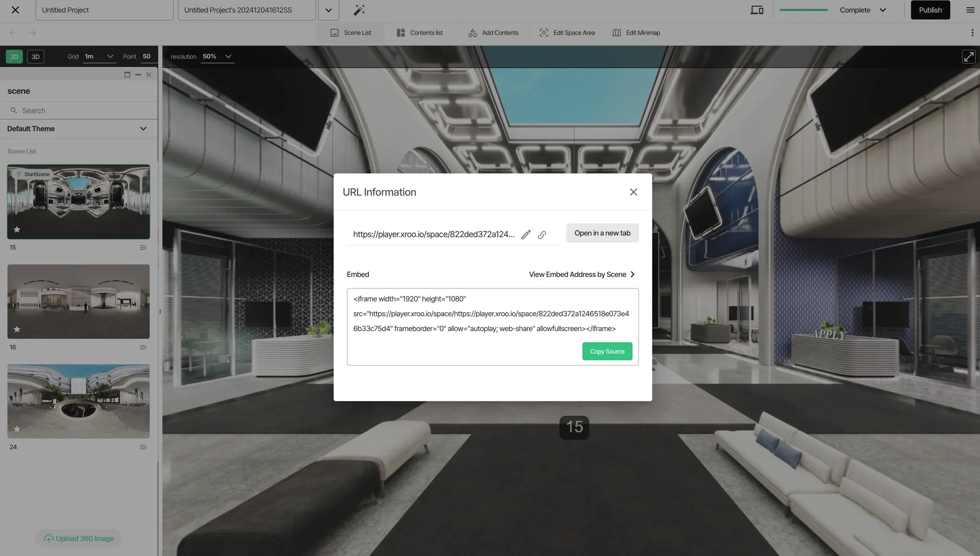Click the copy link chain icon
The image size is (980, 556).
[542, 235]
